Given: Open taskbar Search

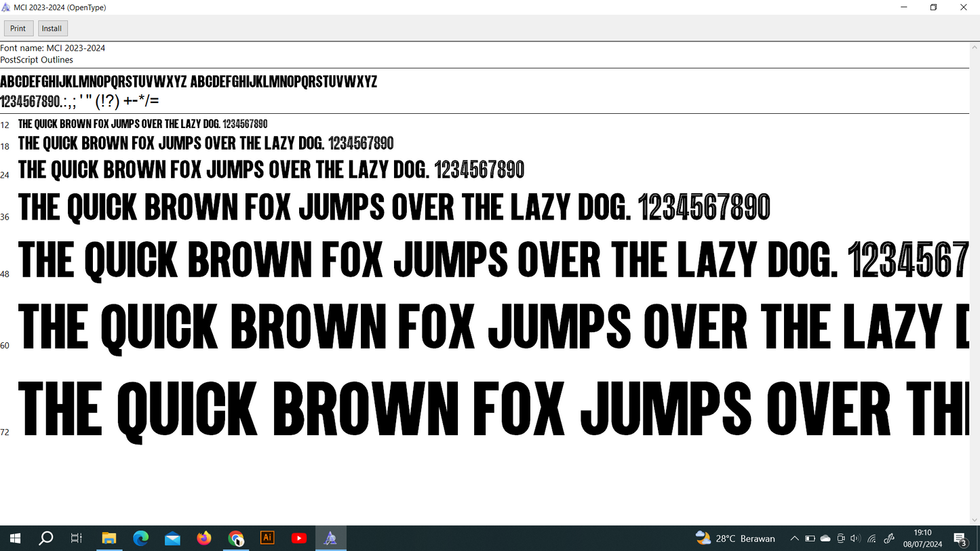Looking at the screenshot, I should 46,538.
